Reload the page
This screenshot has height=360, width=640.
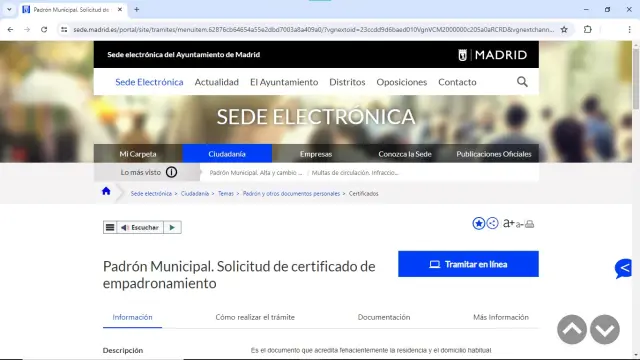(44, 29)
